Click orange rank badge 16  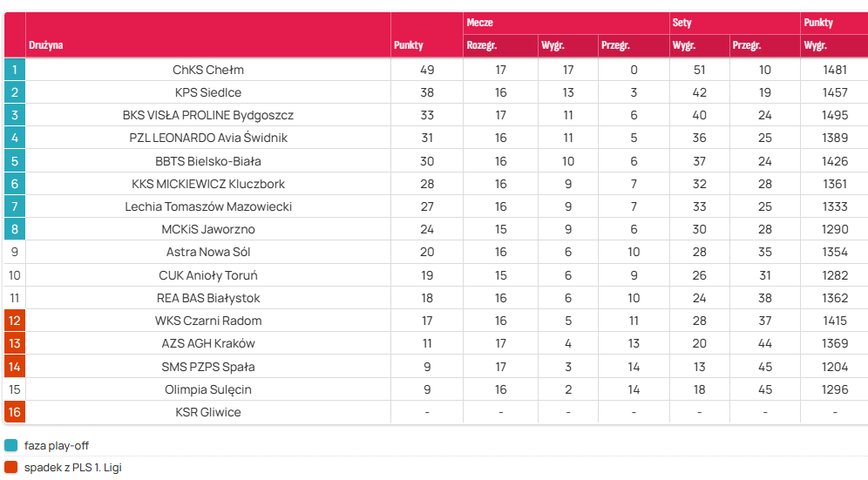(15, 412)
